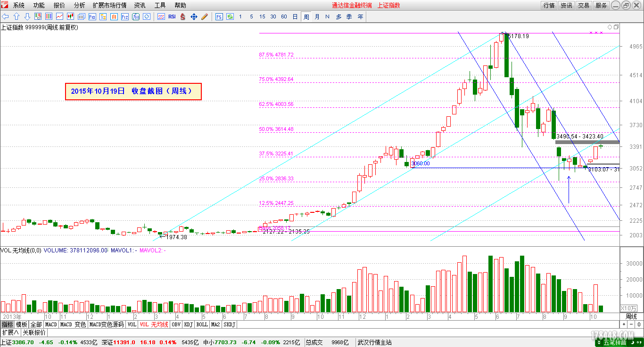
Task: Select the 指标 indicator tab
Action: point(8,324)
